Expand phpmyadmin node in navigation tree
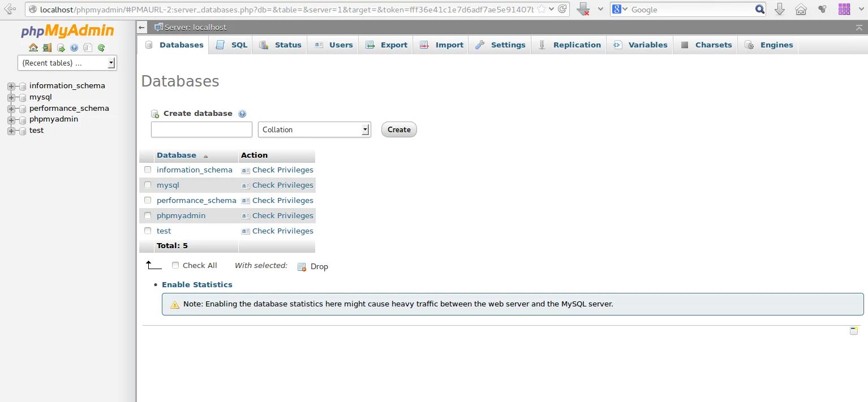This screenshot has height=402, width=868. 11,119
